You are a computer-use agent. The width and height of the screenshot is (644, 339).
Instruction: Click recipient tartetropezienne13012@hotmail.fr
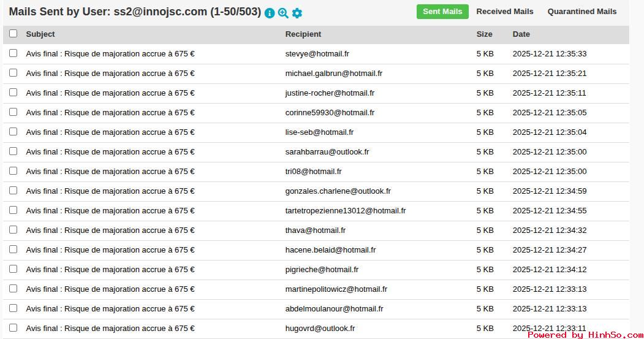345,211
